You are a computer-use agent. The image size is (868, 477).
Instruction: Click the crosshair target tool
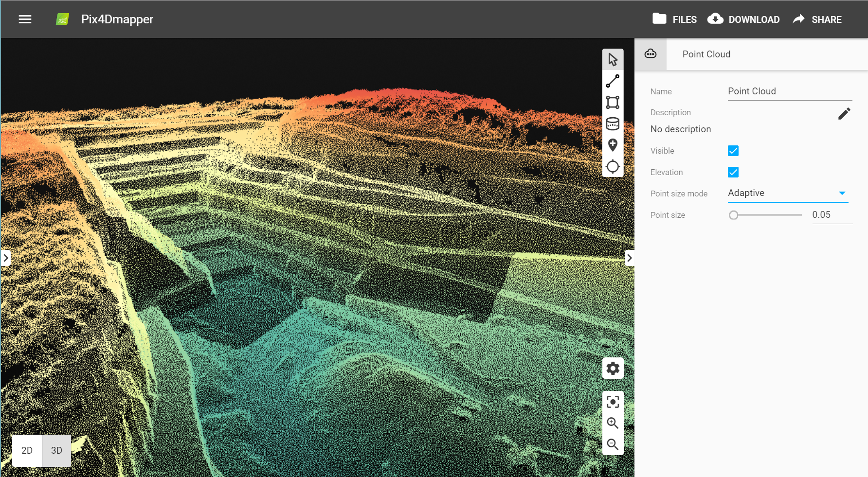pos(613,167)
